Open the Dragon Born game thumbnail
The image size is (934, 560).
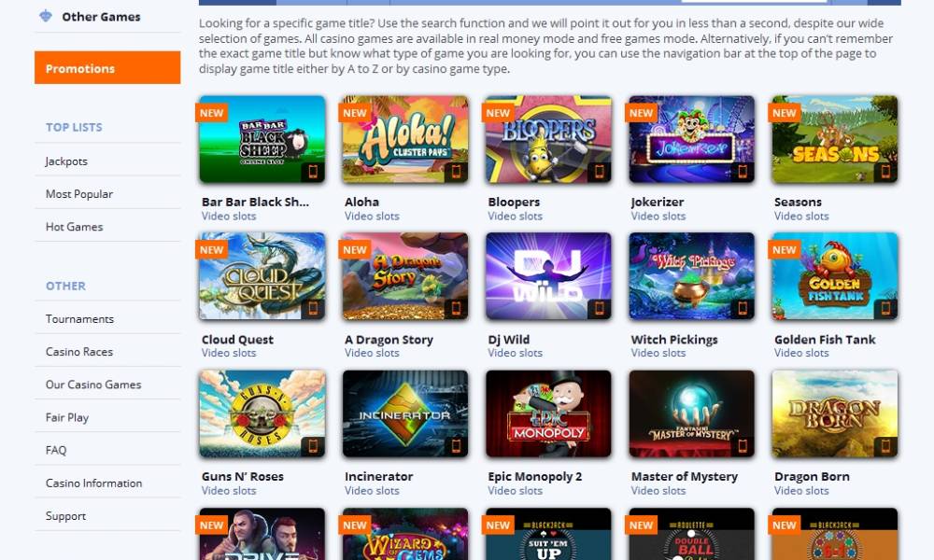point(834,413)
